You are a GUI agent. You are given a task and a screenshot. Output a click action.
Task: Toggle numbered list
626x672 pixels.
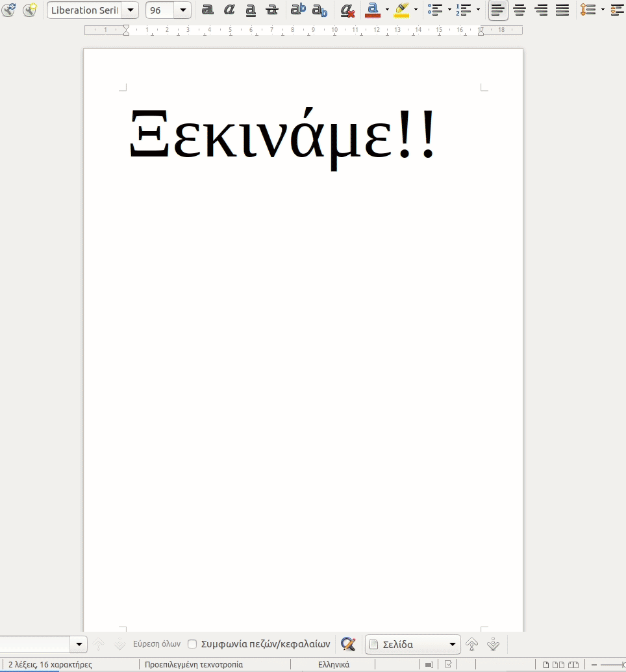pos(464,10)
